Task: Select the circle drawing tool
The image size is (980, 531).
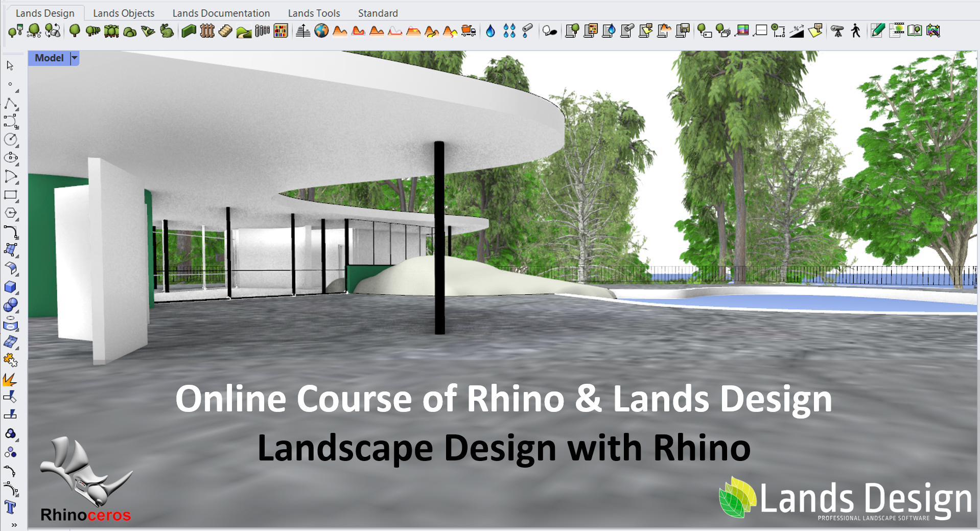Action: click(11, 139)
